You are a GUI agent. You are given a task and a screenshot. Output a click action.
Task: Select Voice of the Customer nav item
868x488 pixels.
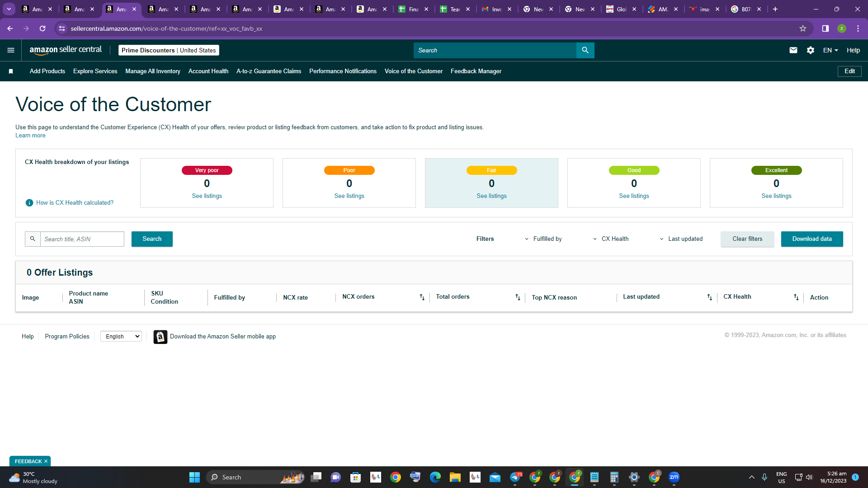tap(414, 71)
